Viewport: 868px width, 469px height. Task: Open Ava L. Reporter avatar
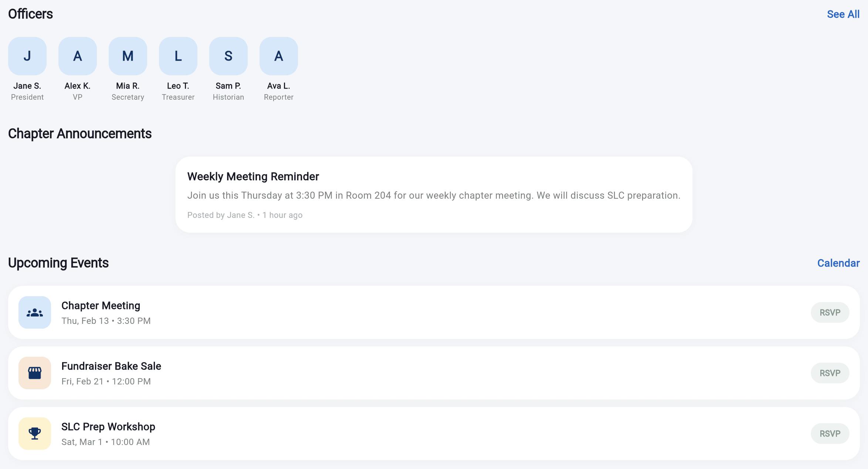pos(279,56)
